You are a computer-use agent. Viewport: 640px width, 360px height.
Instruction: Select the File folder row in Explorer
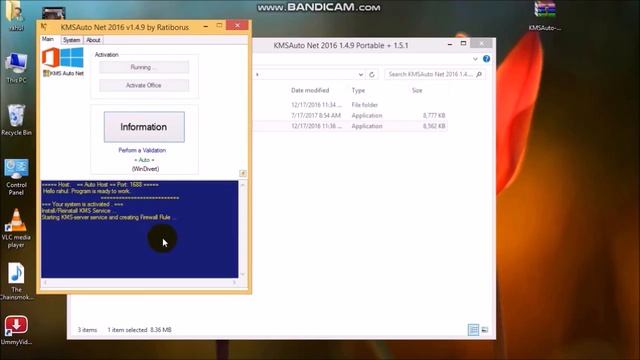click(351, 105)
